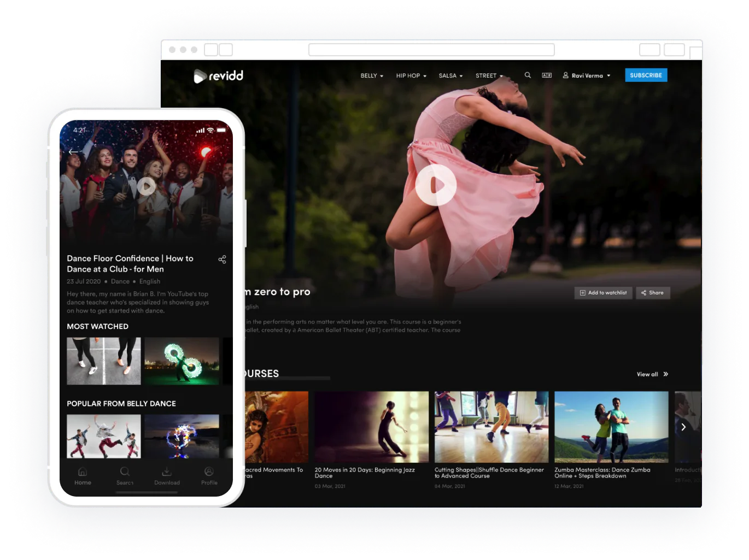Follow the View all courses link
The height and width of the screenshot is (560, 749).
[652, 374]
